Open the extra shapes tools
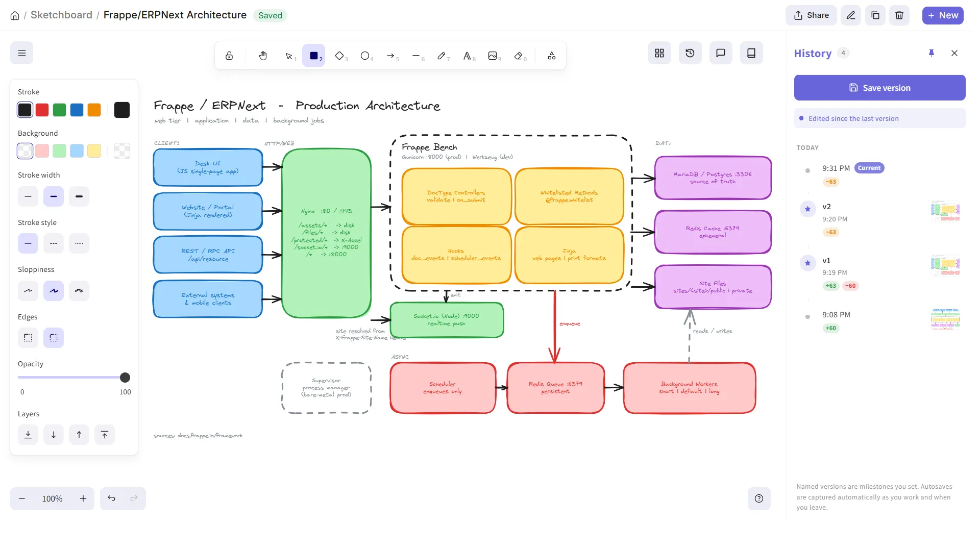 [552, 56]
